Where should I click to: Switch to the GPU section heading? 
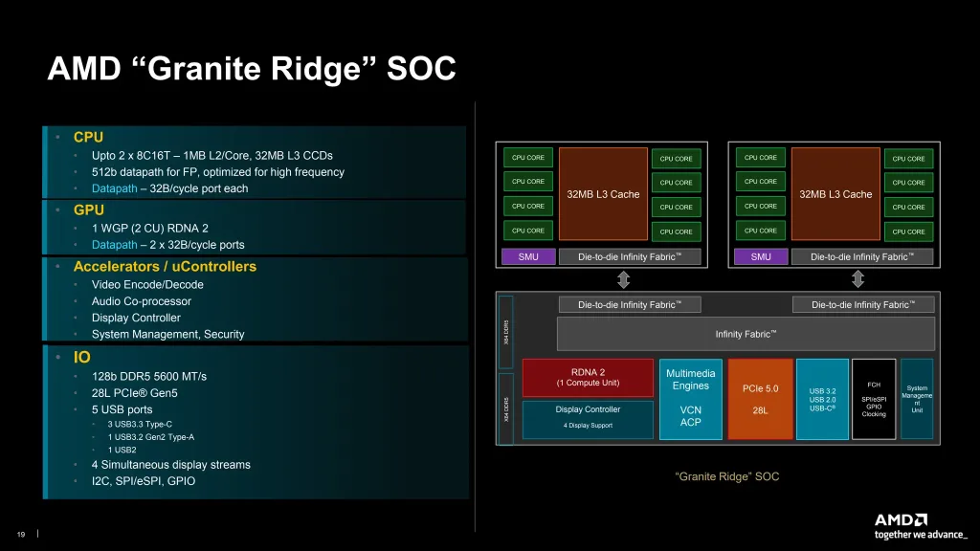[x=90, y=209]
